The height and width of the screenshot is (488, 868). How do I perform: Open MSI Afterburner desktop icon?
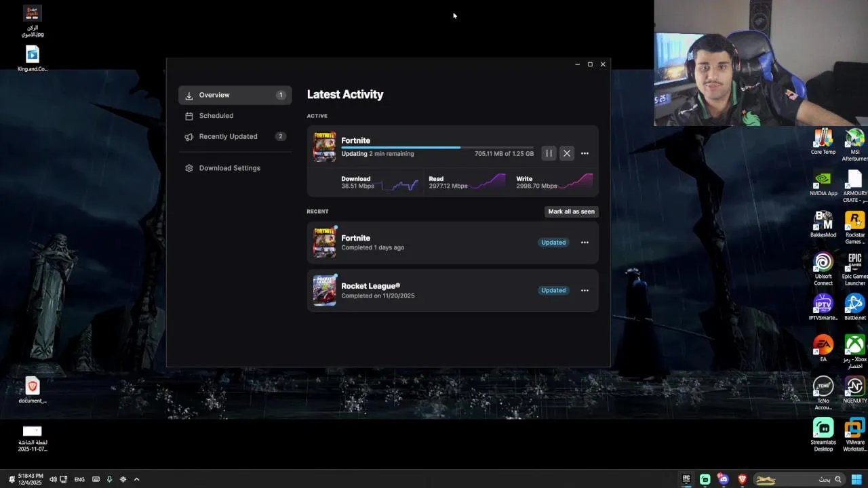click(x=854, y=144)
